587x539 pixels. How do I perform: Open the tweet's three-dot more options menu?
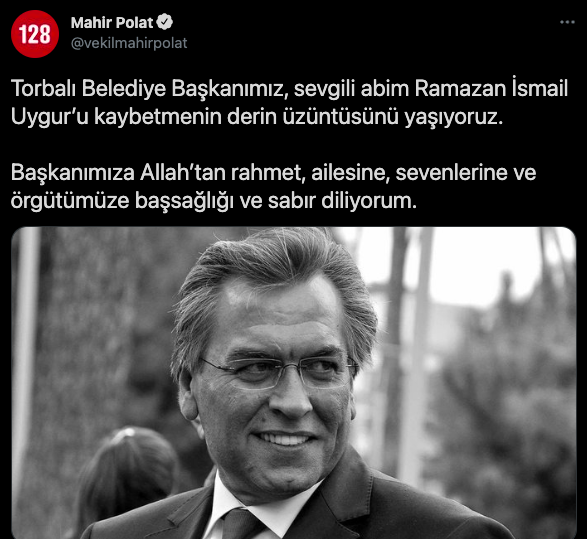point(567,22)
